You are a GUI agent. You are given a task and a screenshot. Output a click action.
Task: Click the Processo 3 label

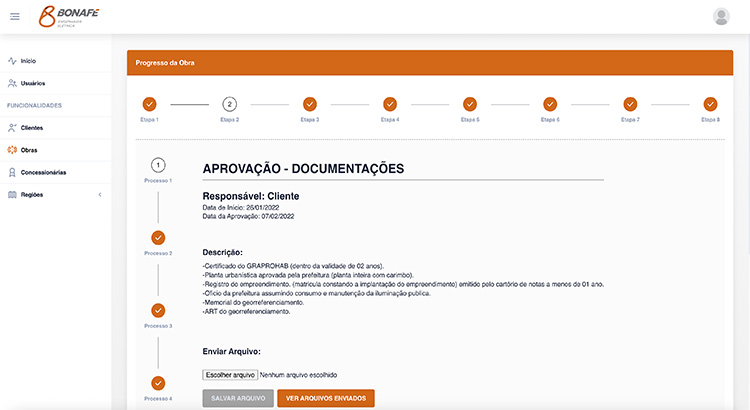[158, 326]
